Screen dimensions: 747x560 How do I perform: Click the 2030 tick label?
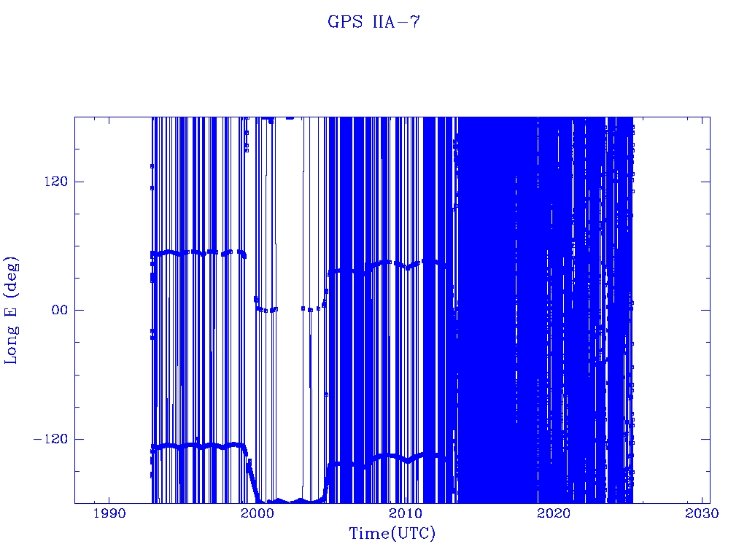702,513
